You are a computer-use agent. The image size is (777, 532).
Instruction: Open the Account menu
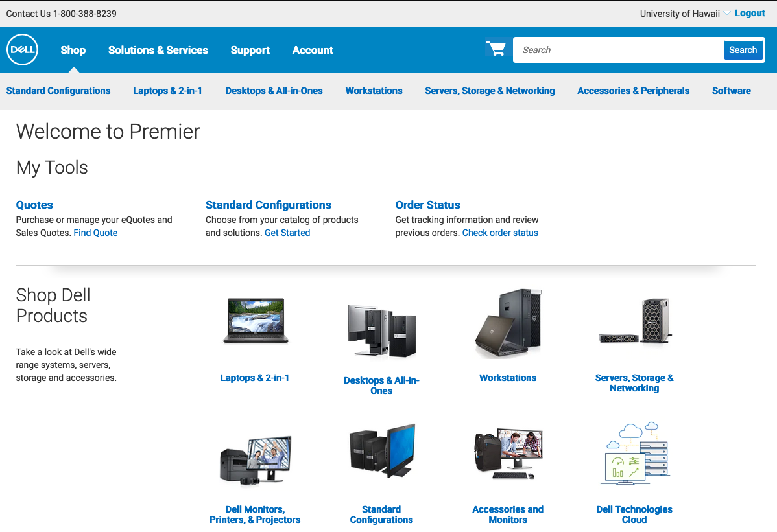tap(313, 50)
